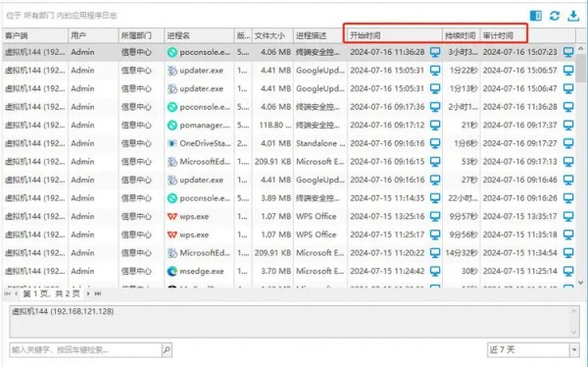The image size is (588, 367).
Task: Open monitor icon beside audit time 2024-07-15 11:34:54
Action: click(568, 253)
